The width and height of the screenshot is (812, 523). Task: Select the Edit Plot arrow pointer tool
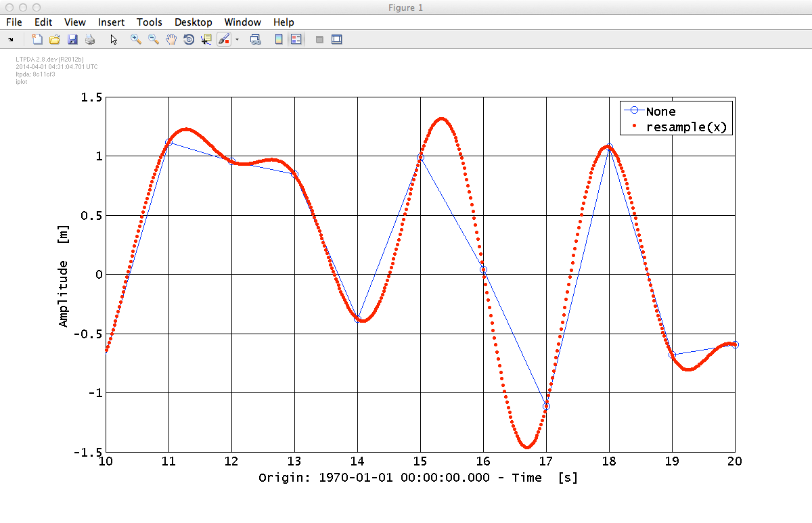point(114,40)
